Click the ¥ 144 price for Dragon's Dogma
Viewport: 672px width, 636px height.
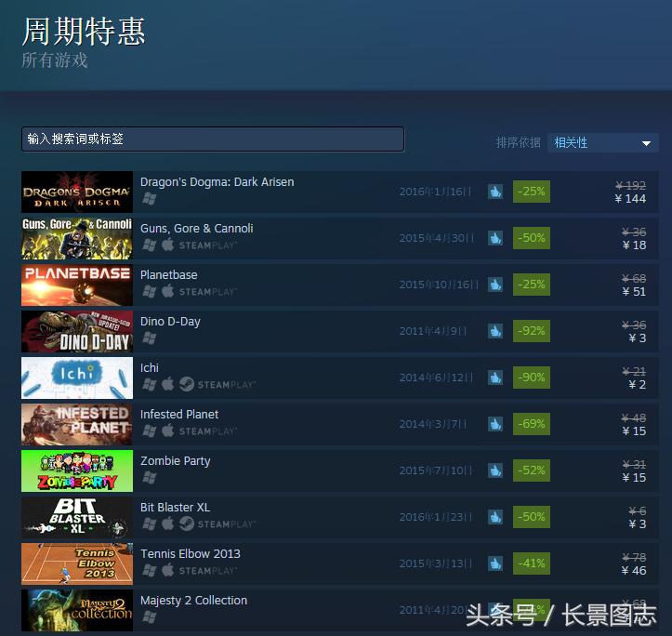[x=630, y=199]
